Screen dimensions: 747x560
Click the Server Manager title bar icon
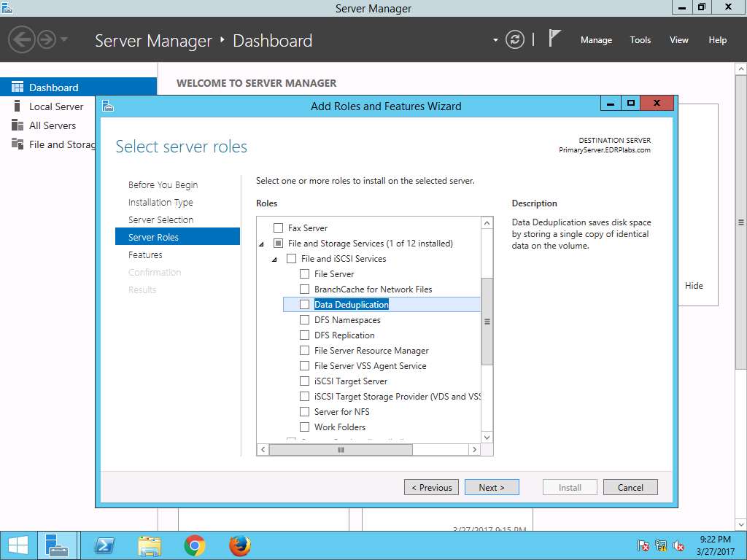coord(7,7)
